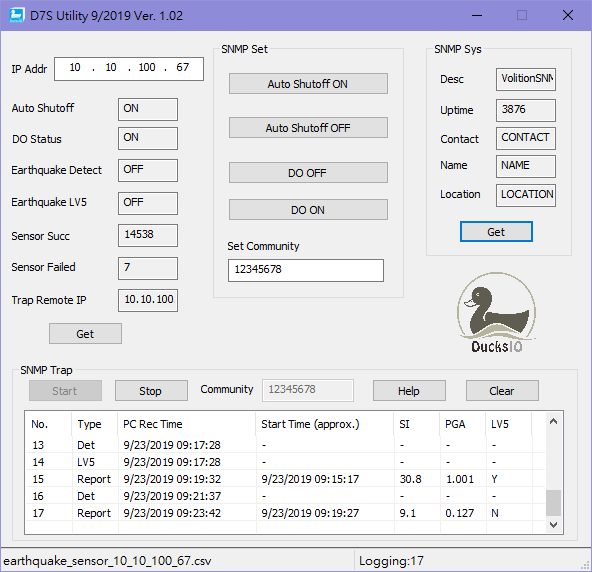Image resolution: width=592 pixels, height=572 pixels.
Task: Click the Auto Shutoff ON button
Action: point(308,83)
